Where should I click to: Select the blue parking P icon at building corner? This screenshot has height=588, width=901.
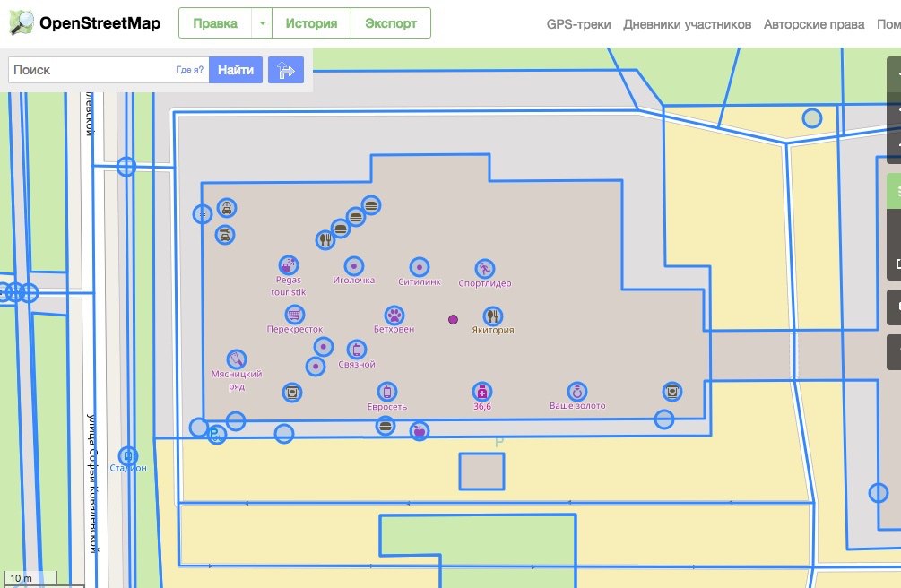click(216, 434)
